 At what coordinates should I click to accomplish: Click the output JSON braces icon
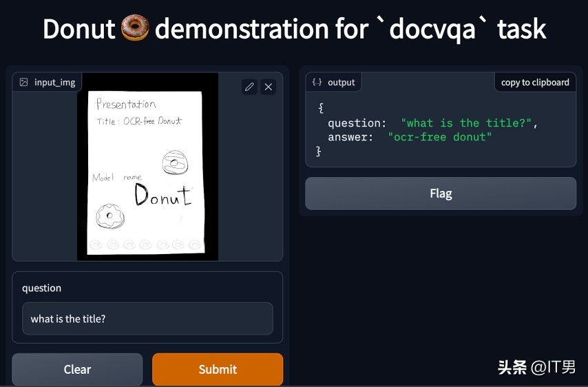pos(317,82)
